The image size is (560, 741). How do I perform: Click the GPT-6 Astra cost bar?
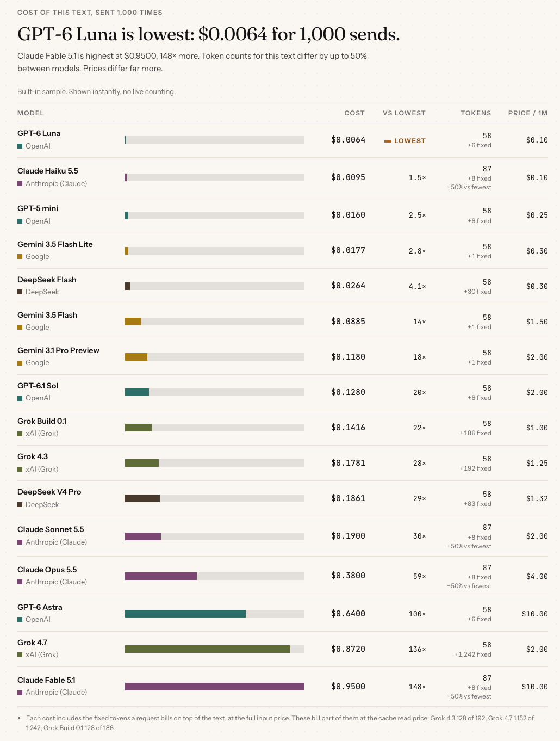(x=185, y=614)
